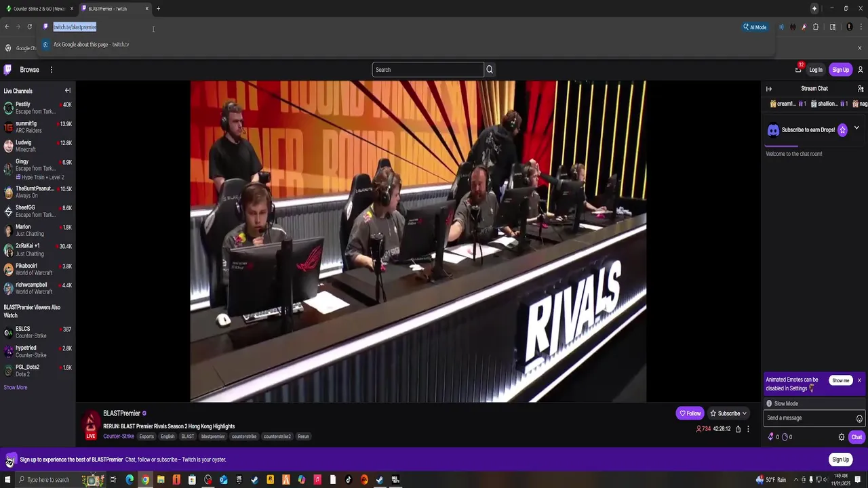Image resolution: width=868 pixels, height=488 pixels.
Task: Open the Counter-Strike category link
Action: pyautogui.click(x=119, y=436)
